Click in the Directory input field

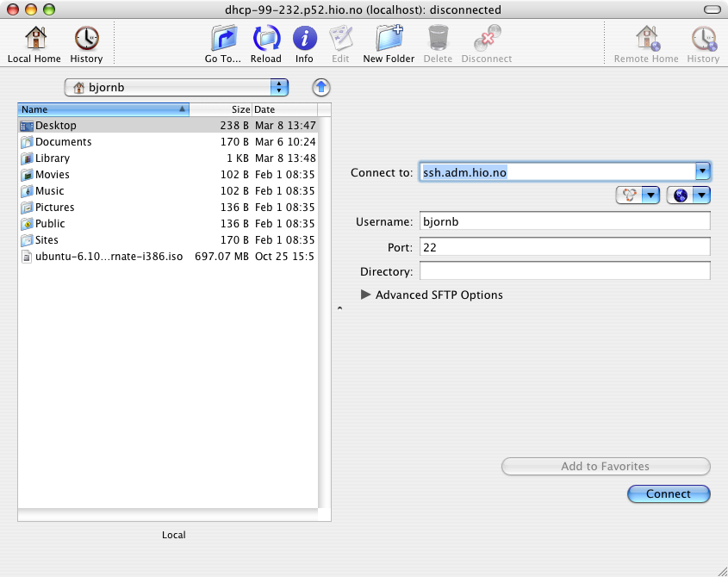565,271
